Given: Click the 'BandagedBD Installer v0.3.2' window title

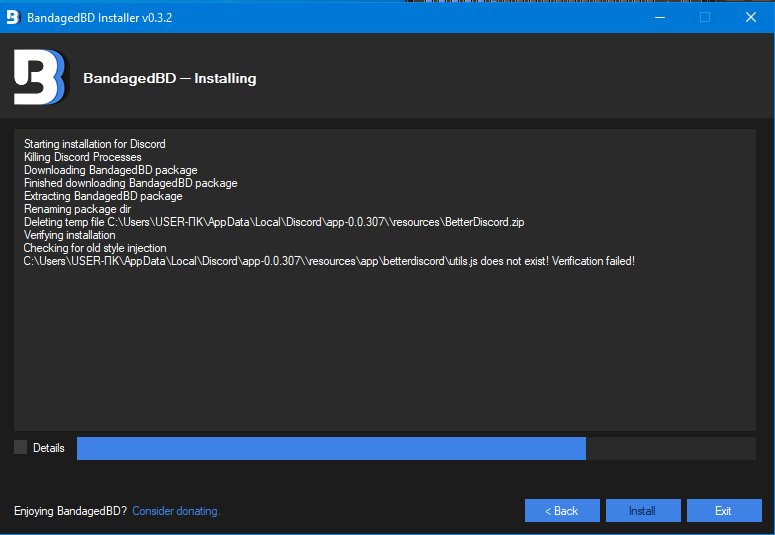Looking at the screenshot, I should coord(99,18).
